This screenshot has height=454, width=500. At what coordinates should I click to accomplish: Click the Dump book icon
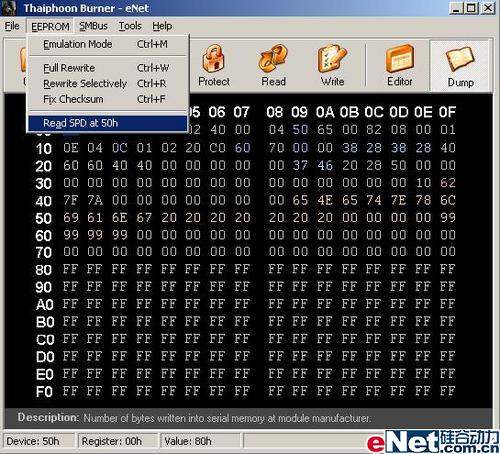(460, 59)
